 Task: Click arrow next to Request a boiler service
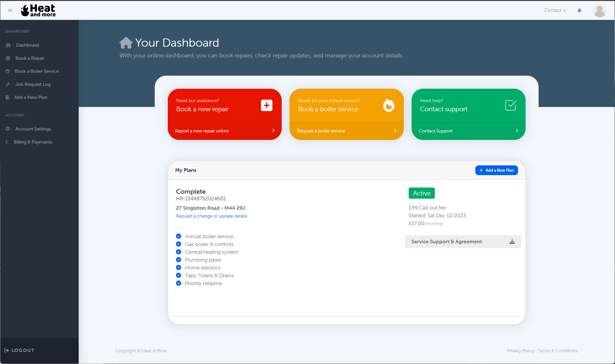(395, 131)
